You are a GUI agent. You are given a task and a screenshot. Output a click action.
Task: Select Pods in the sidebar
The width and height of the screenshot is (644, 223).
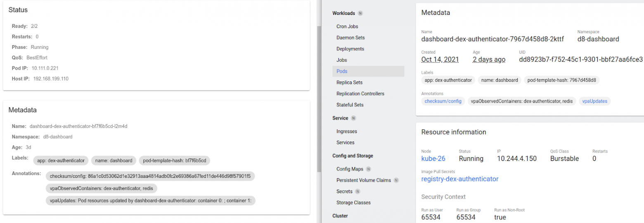click(x=342, y=71)
